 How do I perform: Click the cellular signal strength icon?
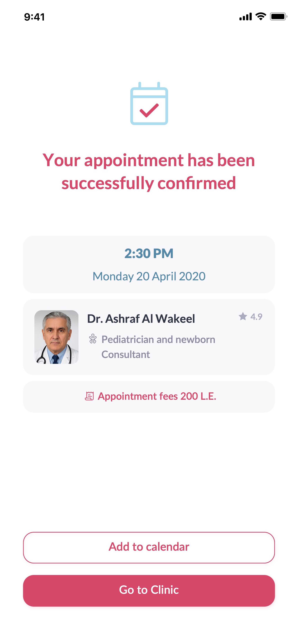245,17
